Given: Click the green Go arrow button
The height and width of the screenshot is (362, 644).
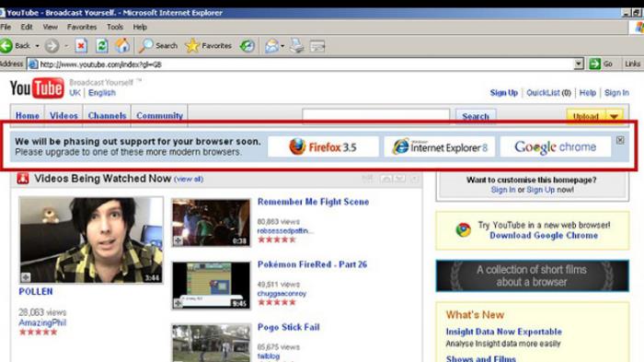Looking at the screenshot, I should click(x=594, y=64).
